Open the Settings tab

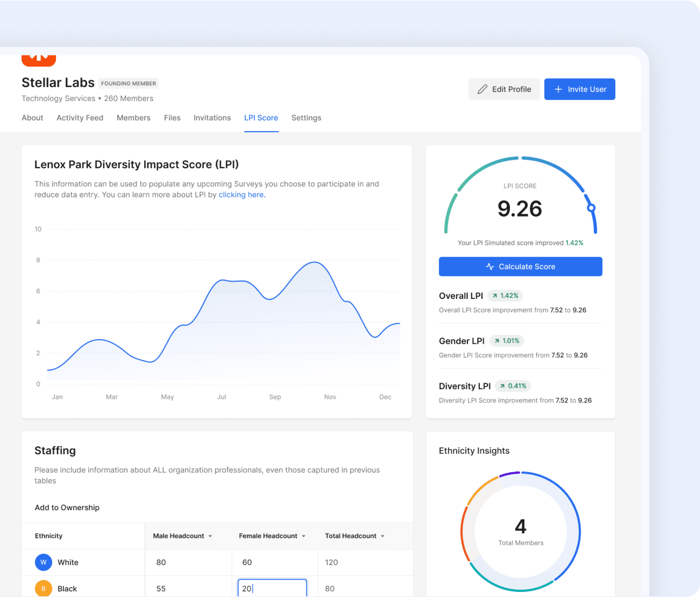[306, 118]
